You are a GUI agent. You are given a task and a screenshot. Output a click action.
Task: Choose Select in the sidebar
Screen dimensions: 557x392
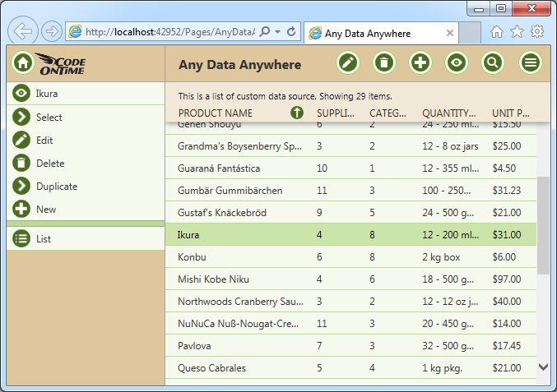point(49,118)
